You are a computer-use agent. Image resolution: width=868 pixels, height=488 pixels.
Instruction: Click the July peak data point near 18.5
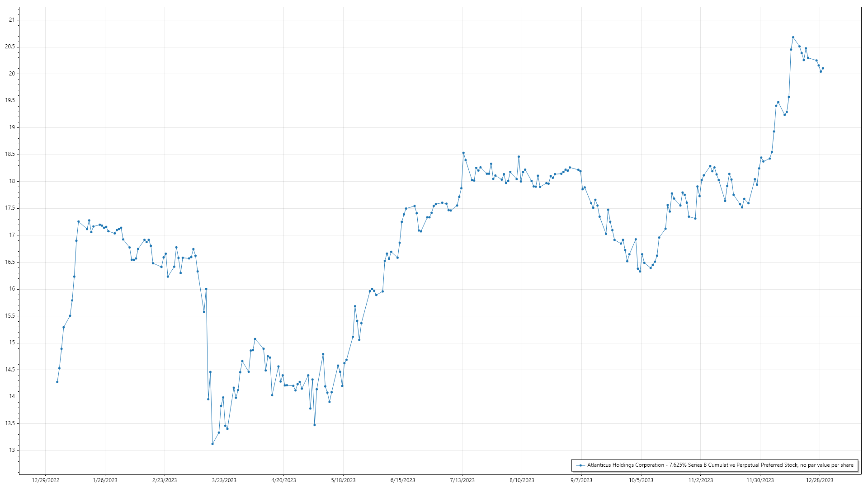(x=463, y=153)
